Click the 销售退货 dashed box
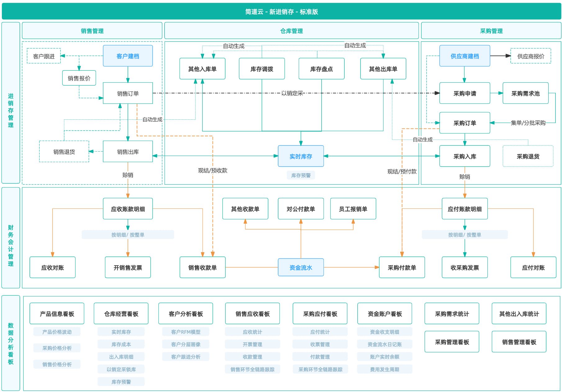This screenshot has width=562, height=392. (64, 152)
